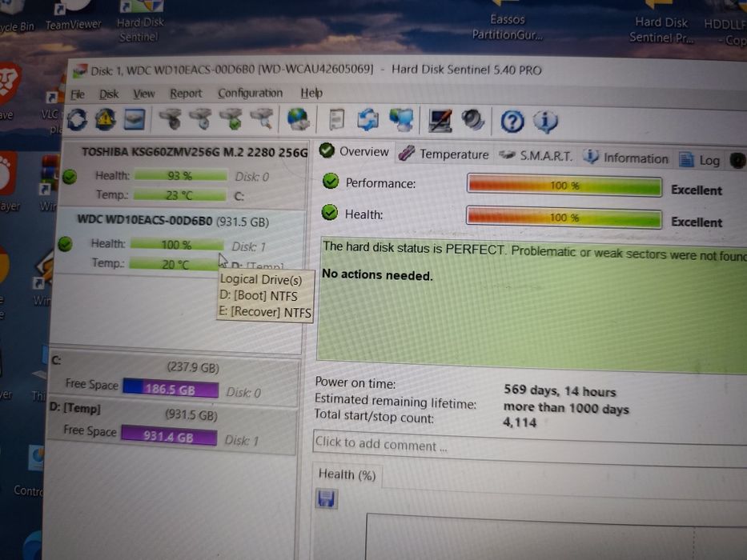Click the monitor with pen toolbar icon
747x560 pixels.
(x=440, y=121)
